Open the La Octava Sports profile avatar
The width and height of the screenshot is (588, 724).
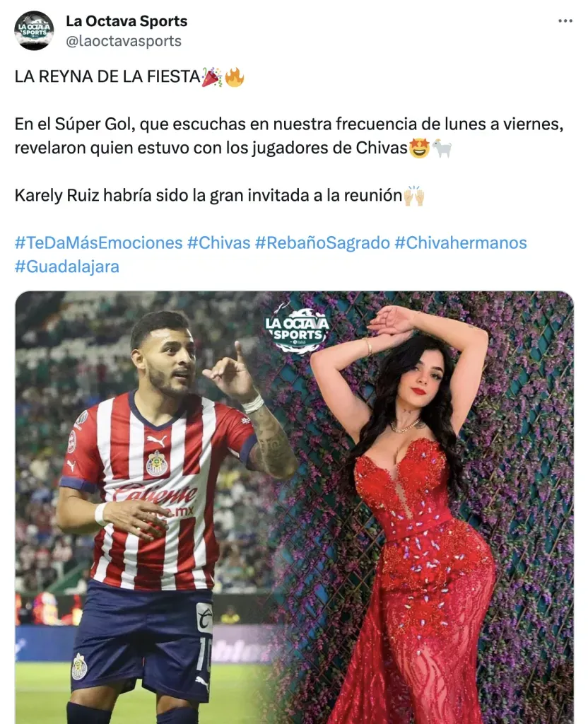34,30
